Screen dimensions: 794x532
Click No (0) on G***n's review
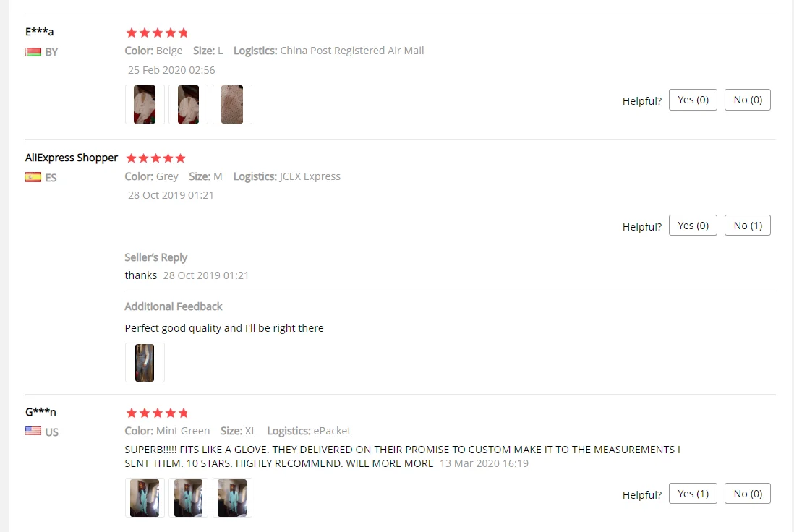[x=748, y=494]
